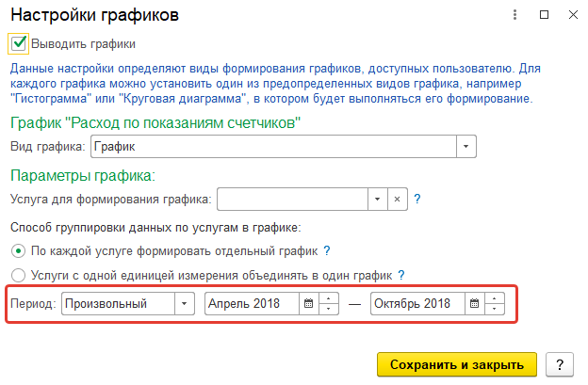Close the Настройки графиков dialog
The width and height of the screenshot is (588, 385).
[573, 15]
